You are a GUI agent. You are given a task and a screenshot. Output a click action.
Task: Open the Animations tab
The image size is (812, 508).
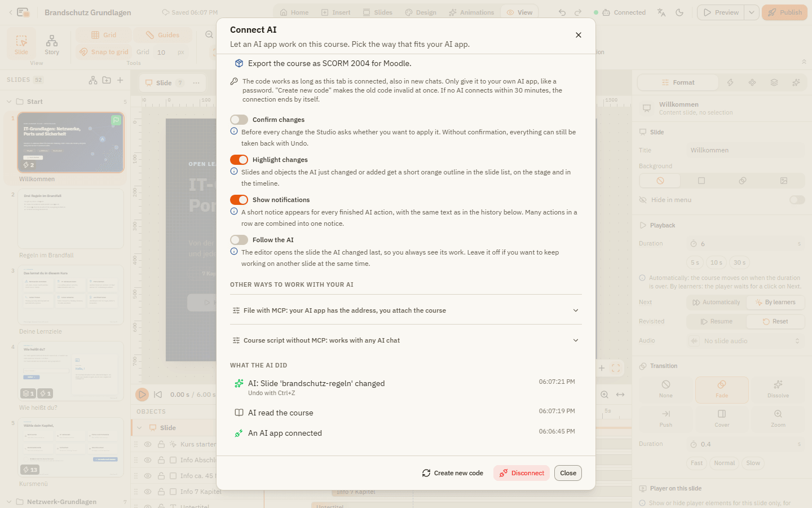point(471,12)
